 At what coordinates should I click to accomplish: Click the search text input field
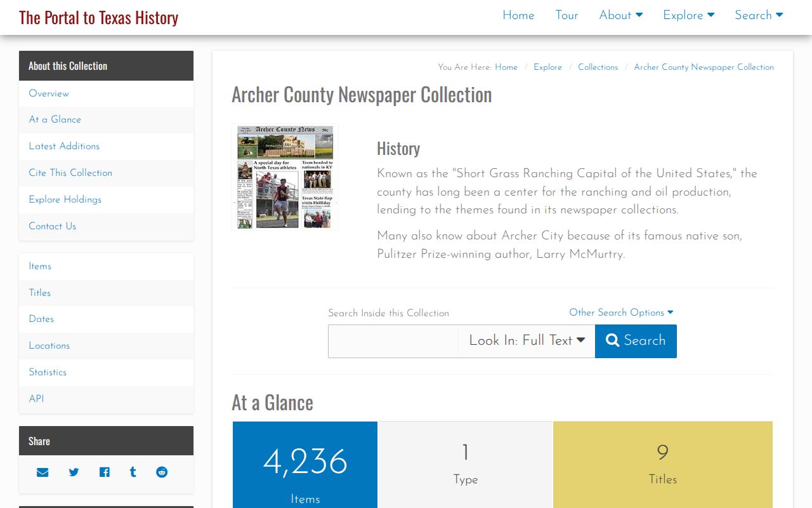(x=393, y=341)
